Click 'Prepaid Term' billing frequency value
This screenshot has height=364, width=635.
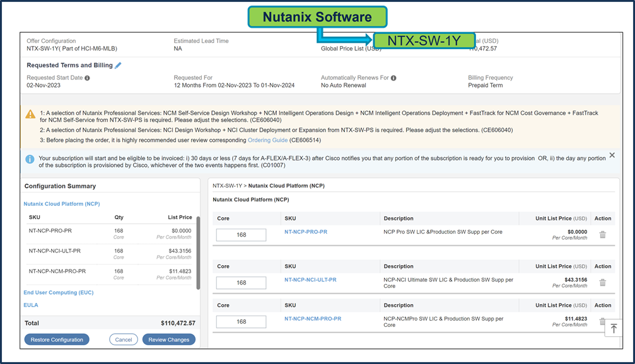(x=485, y=86)
